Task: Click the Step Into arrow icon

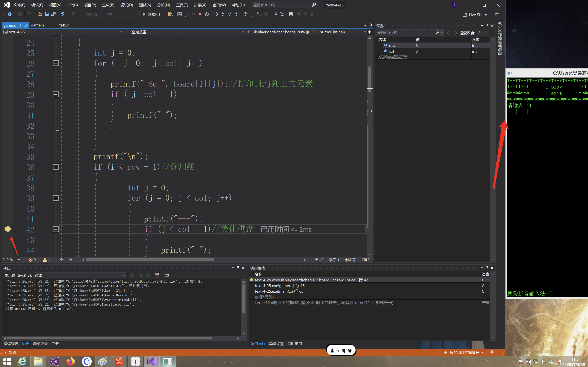Action: [223, 14]
